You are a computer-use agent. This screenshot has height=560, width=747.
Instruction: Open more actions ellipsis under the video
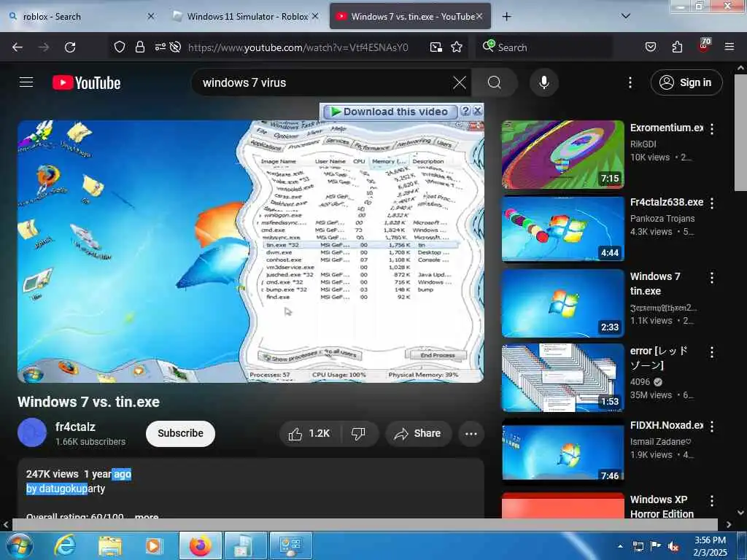click(471, 434)
